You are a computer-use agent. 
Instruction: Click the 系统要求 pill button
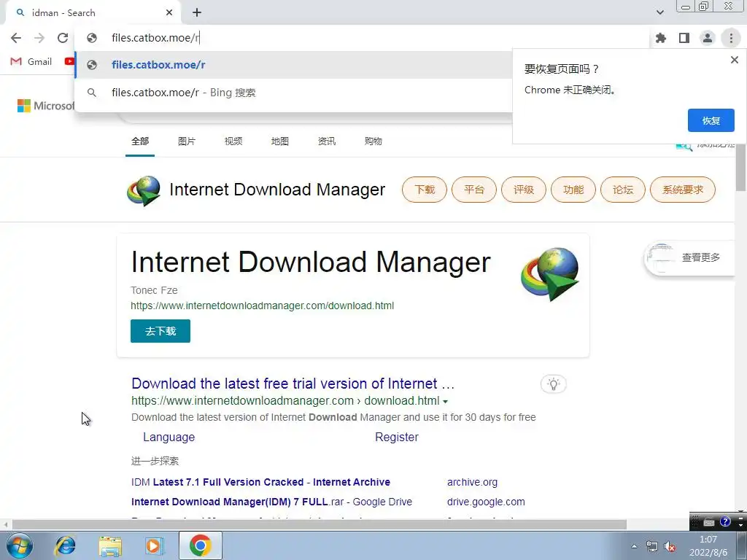[x=683, y=190]
